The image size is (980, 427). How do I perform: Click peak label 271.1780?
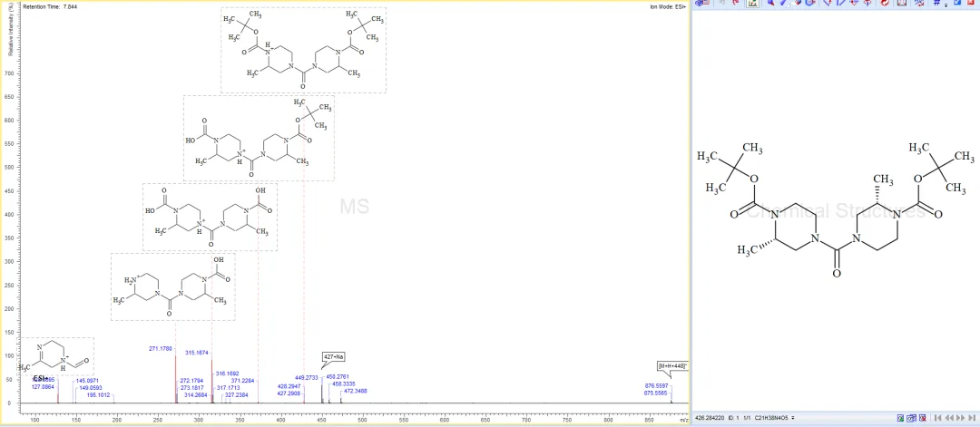(161, 348)
